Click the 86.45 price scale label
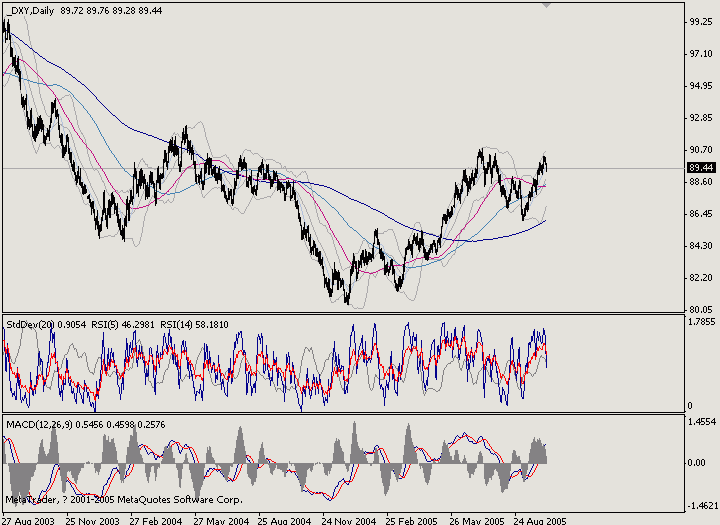Viewport: 720px width, 525px height. (701, 214)
